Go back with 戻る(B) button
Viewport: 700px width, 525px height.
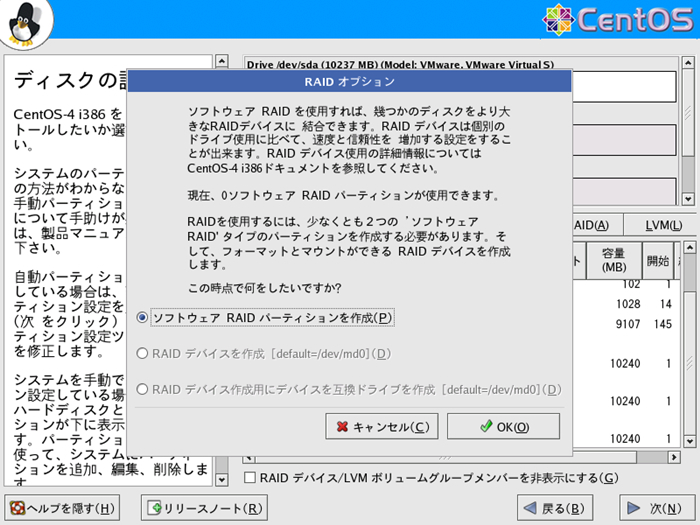[x=555, y=508]
